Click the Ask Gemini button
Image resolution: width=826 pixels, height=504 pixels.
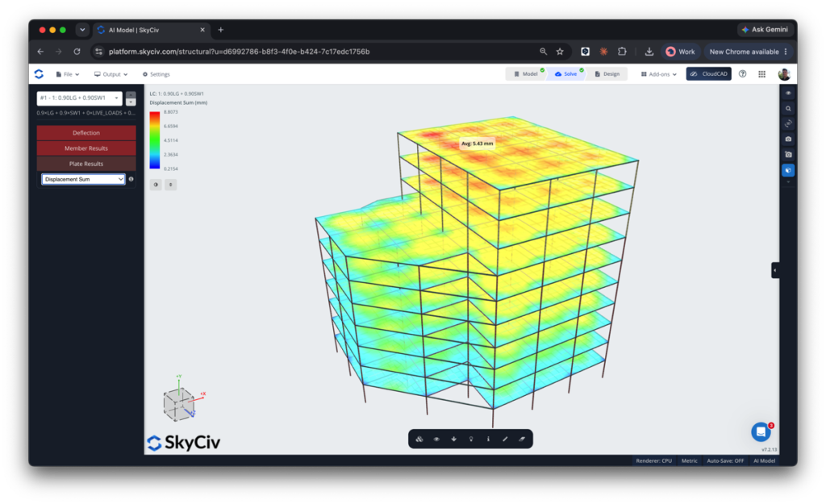[x=765, y=30]
